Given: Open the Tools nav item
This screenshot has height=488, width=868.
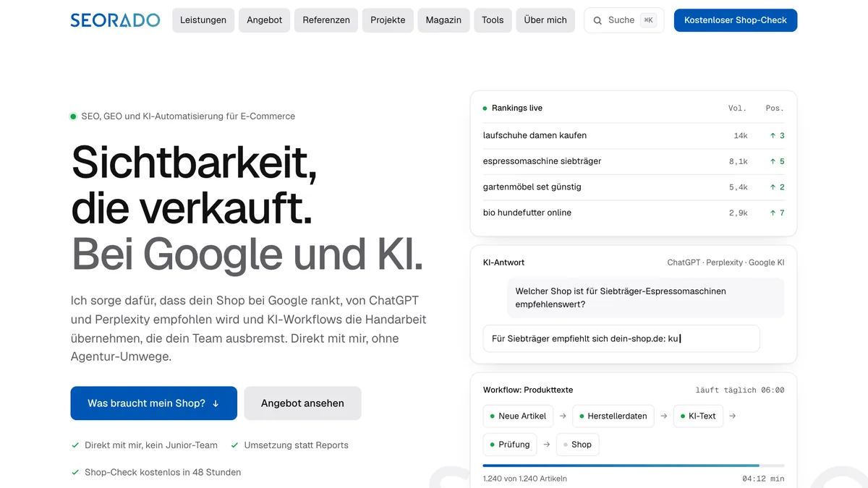Looking at the screenshot, I should (x=493, y=20).
